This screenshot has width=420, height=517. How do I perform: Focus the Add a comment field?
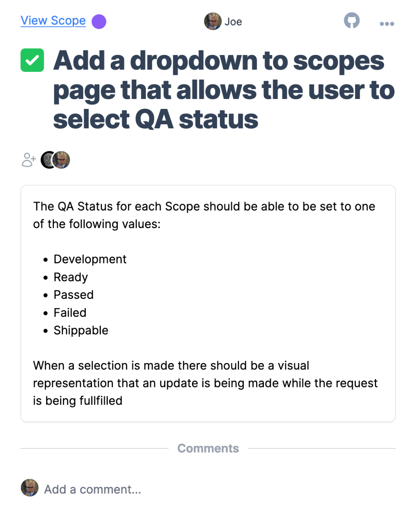(x=220, y=489)
